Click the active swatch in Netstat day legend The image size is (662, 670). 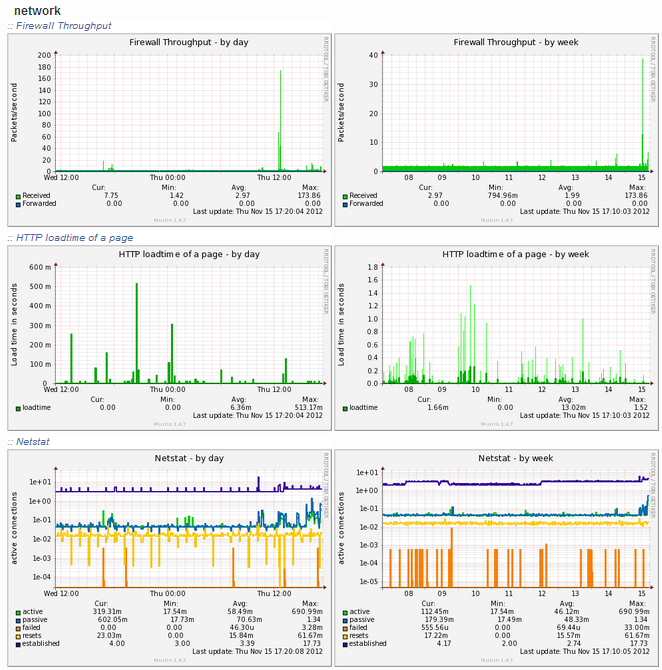click(18, 613)
